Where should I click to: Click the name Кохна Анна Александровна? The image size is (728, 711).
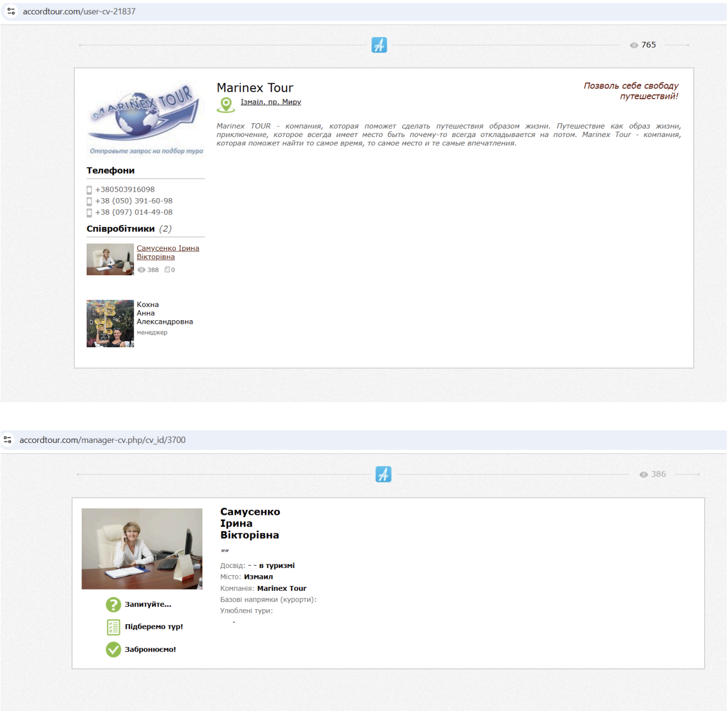[x=165, y=313]
